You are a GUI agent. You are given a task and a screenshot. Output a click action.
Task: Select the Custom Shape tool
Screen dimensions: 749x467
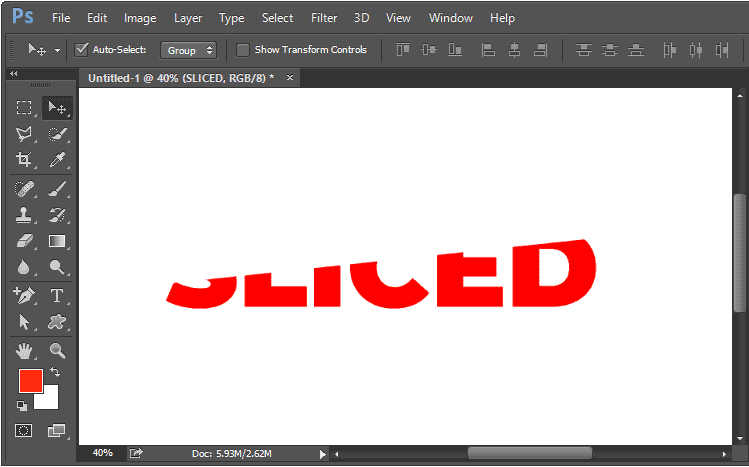[57, 322]
